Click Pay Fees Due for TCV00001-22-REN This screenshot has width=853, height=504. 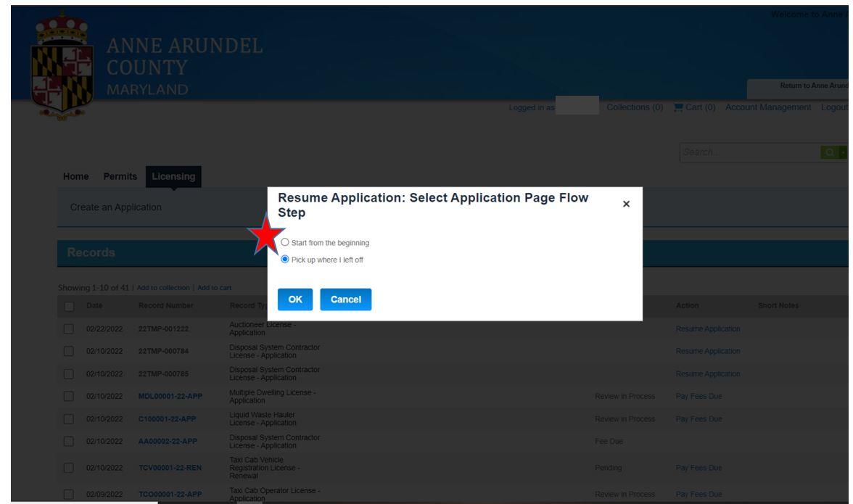tap(699, 468)
